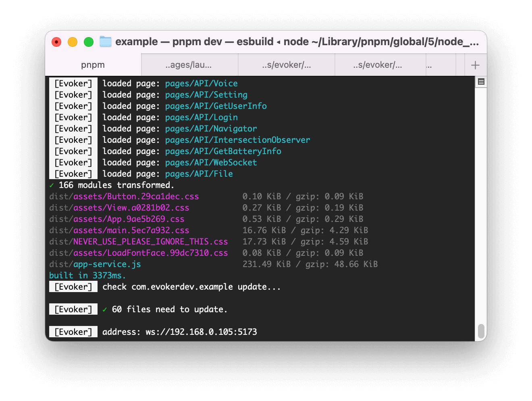The height and width of the screenshot is (401, 532).
Task: Click the address ws://192.168.0.105:5173
Action: click(x=202, y=332)
